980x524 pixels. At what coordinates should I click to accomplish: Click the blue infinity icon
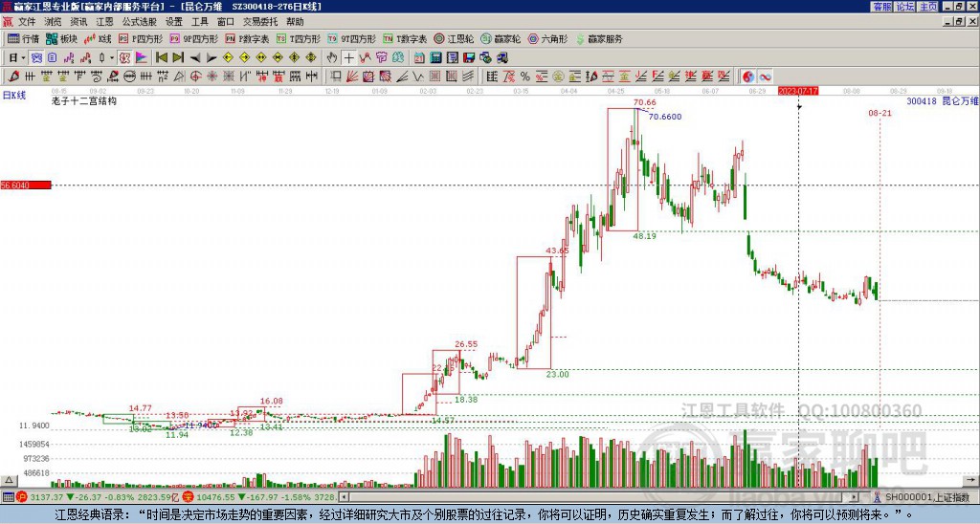765,76
